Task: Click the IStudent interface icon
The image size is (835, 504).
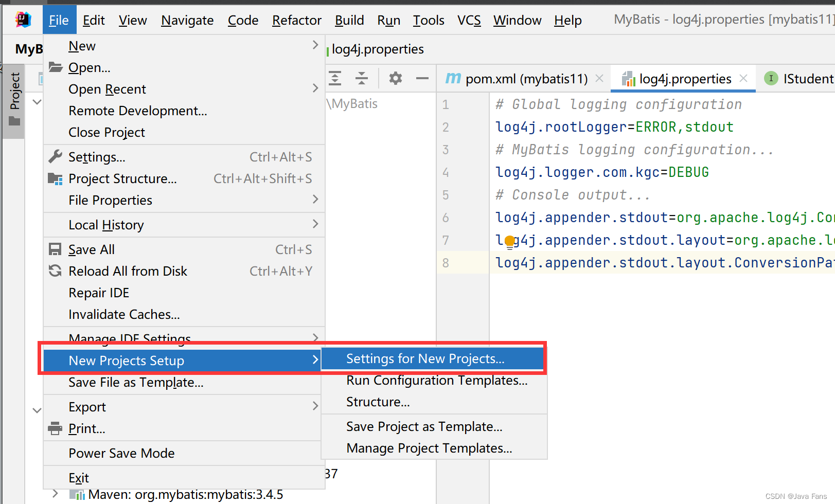Action: [771, 78]
